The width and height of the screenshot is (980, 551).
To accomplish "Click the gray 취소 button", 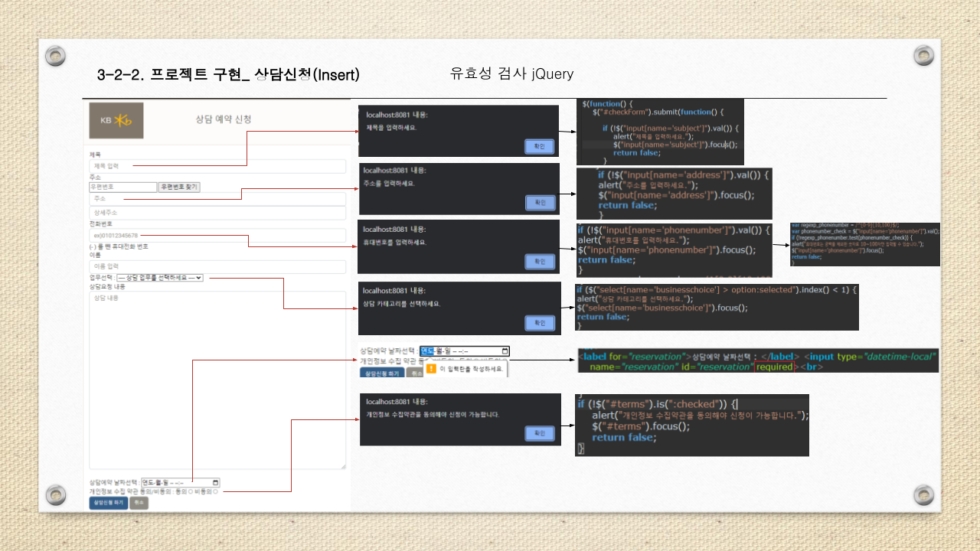I will 139,502.
